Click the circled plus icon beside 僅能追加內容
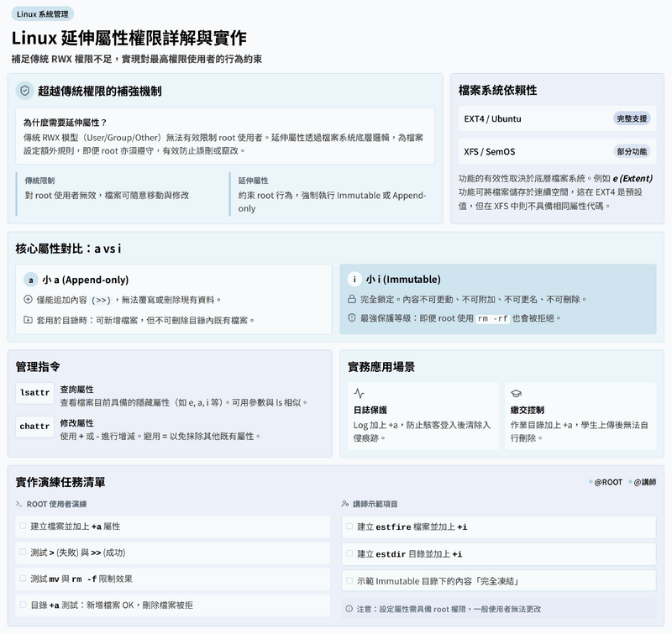The image size is (672, 634). click(28, 300)
